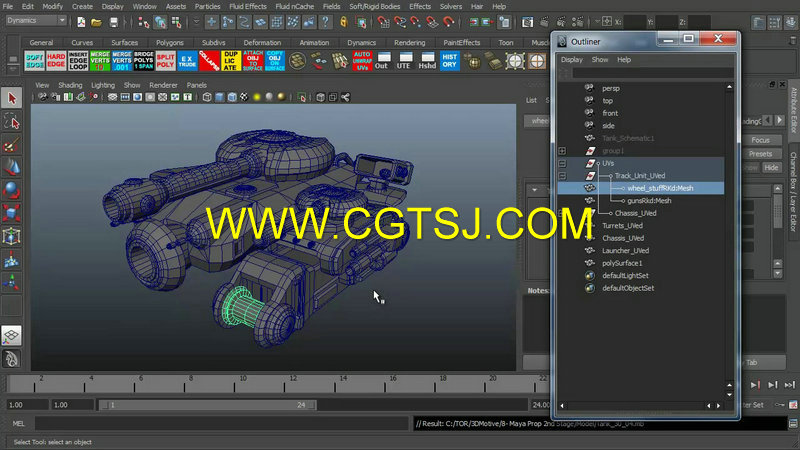The image size is (800, 450).
Task: Toggle viewport film gate icon
Action: (x=125, y=97)
